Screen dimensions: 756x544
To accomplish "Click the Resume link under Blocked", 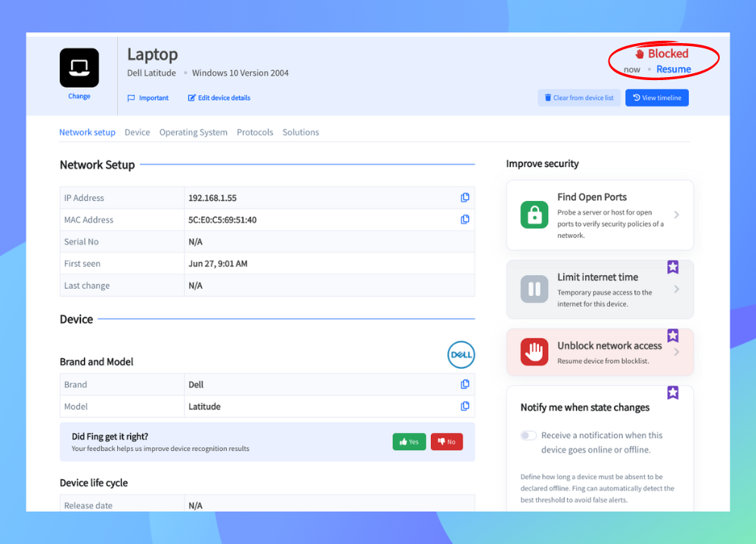I will 674,70.
